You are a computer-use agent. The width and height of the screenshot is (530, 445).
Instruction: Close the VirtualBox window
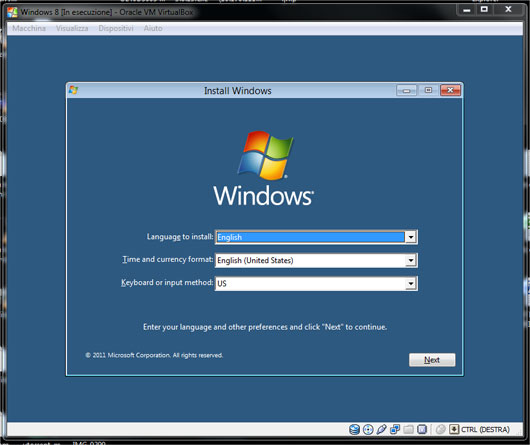pyautogui.click(x=508, y=9)
